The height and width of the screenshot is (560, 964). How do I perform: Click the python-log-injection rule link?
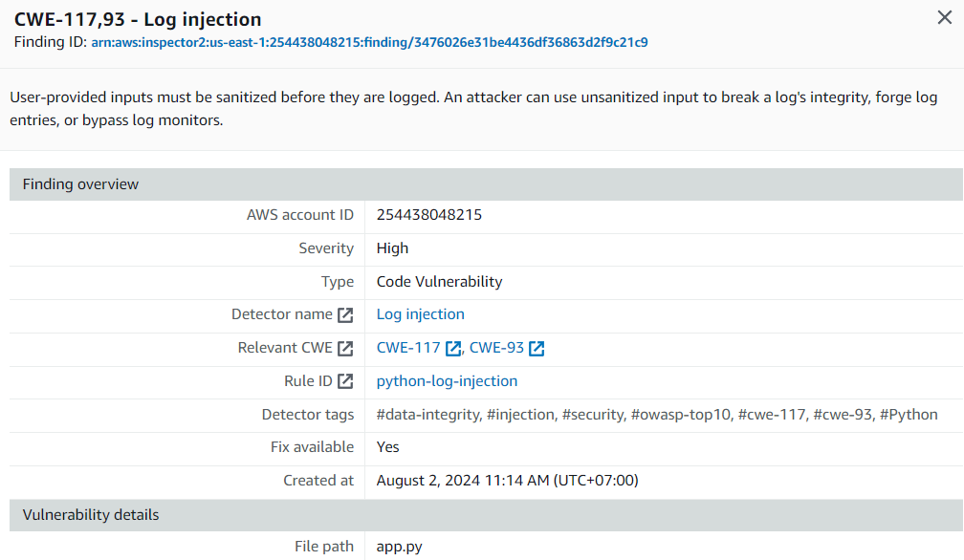[x=447, y=381]
